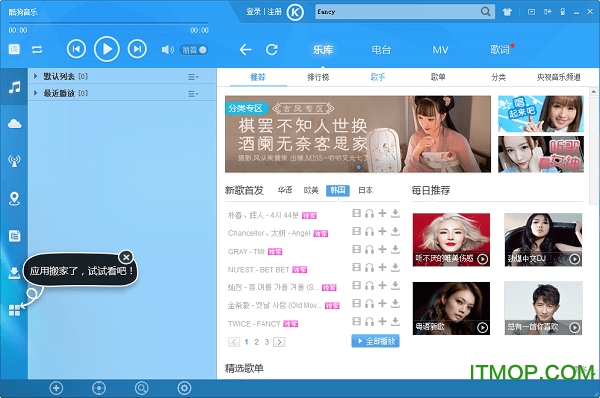Click the play all button
The image size is (600, 398).
[375, 341]
